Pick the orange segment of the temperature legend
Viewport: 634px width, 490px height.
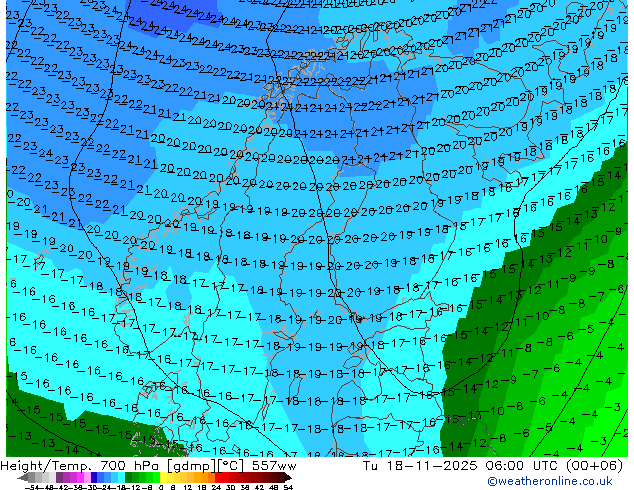point(211,478)
